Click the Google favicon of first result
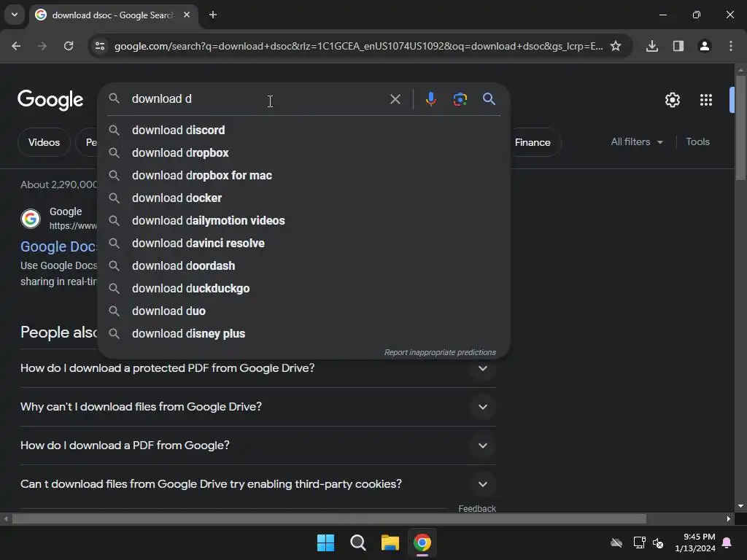This screenshot has height=560, width=747. click(x=31, y=219)
